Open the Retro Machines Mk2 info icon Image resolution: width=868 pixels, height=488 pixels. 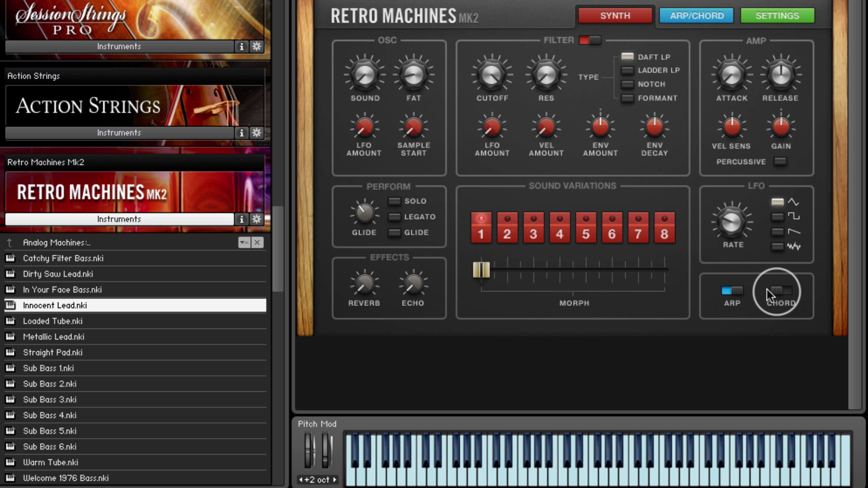point(241,219)
